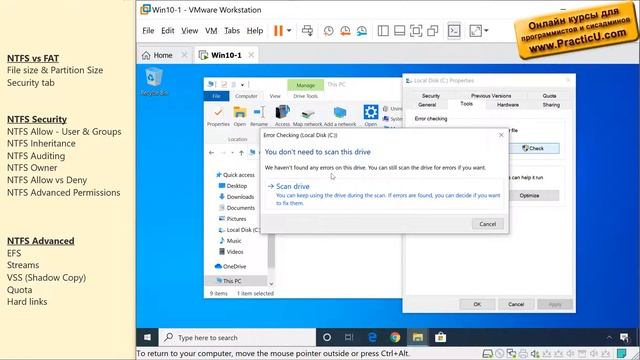
Task: Select the Manage Drive Tools ribbon tab
Action: pyautogui.click(x=305, y=85)
